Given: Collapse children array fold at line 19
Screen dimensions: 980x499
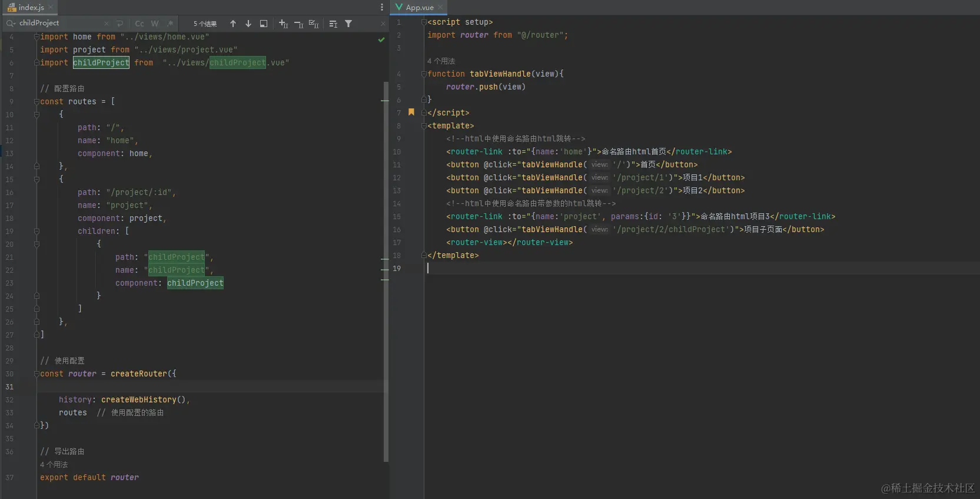Looking at the screenshot, I should point(36,231).
